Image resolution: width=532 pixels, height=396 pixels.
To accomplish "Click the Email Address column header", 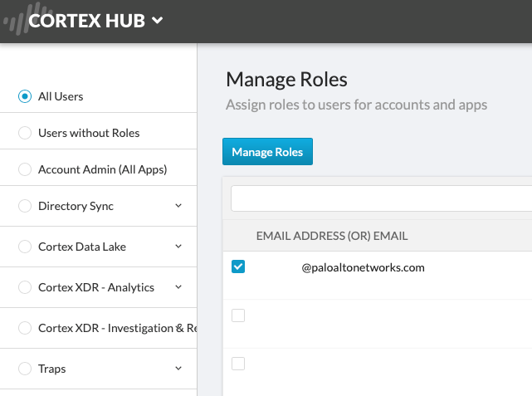I will (332, 237).
